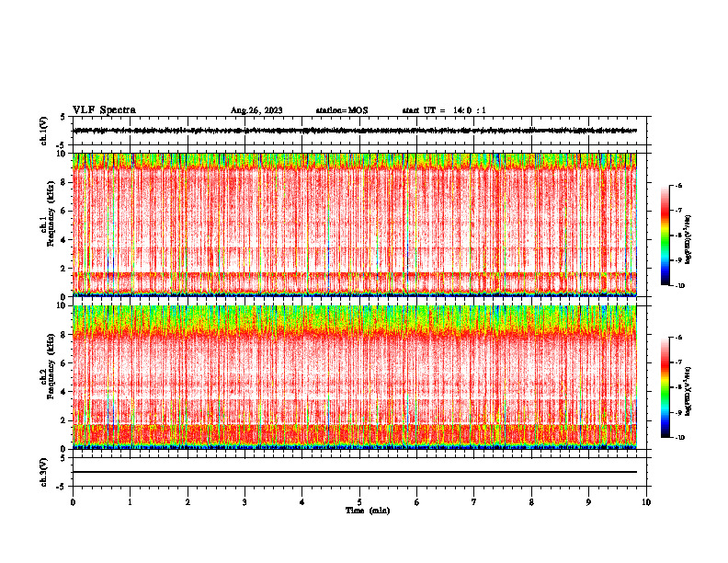Click the "-10" value on ch.2 colorbar

[679, 438]
